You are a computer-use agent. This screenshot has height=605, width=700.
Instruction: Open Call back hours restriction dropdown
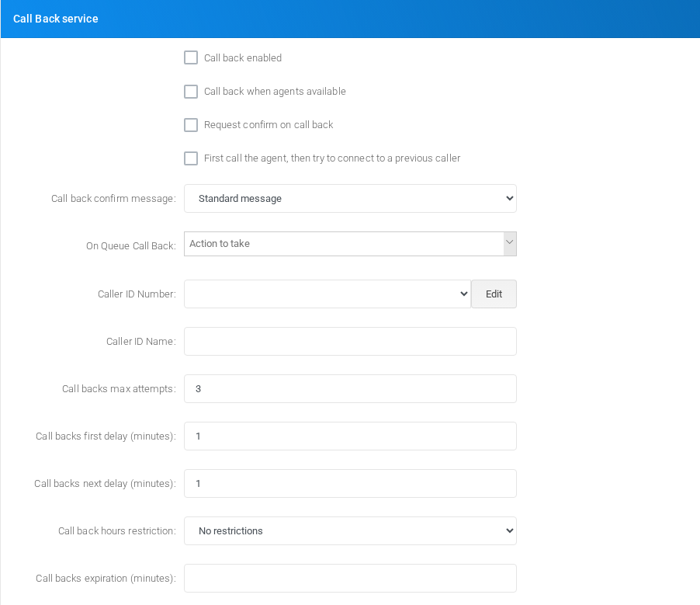click(350, 530)
